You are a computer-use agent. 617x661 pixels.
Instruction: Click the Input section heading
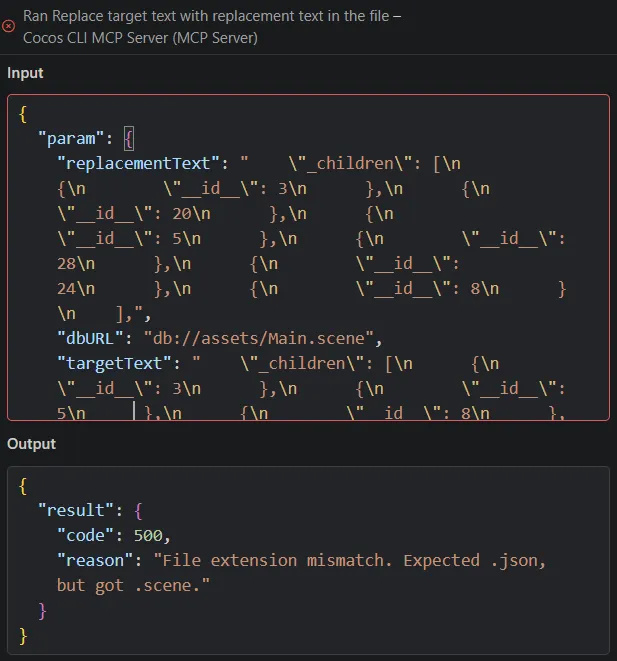[x=25, y=73]
